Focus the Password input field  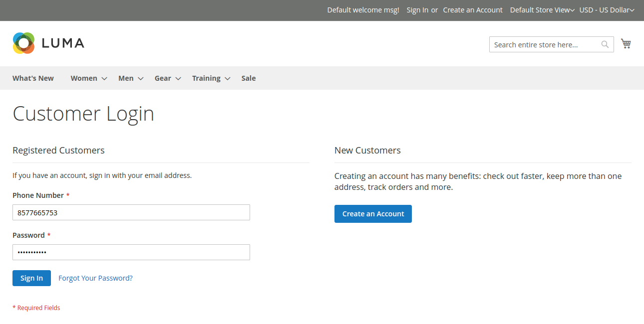click(131, 252)
